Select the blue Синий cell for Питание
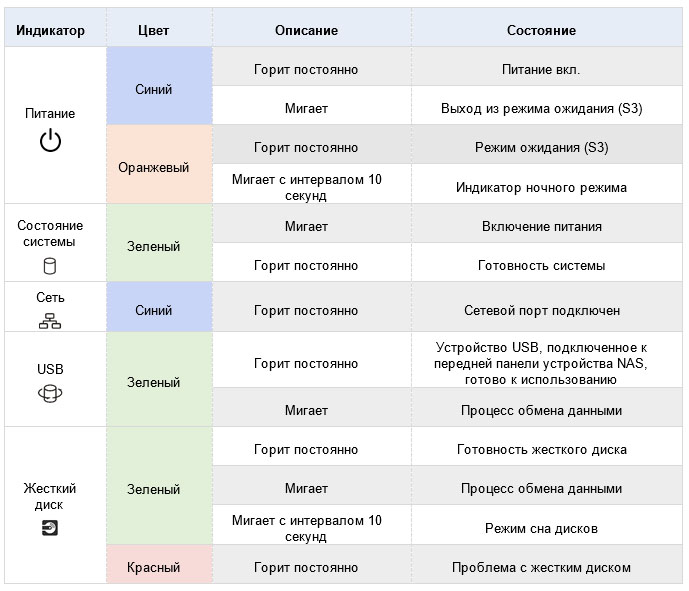The width and height of the screenshot is (689, 591). pyautogui.click(x=153, y=89)
